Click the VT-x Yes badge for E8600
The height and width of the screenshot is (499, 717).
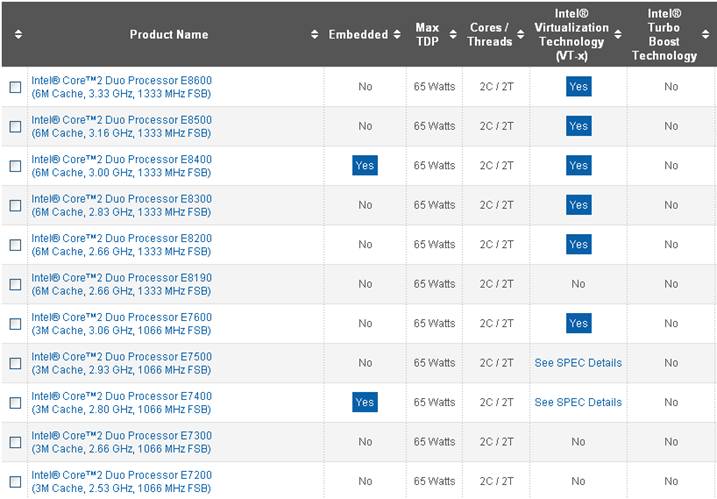578,86
